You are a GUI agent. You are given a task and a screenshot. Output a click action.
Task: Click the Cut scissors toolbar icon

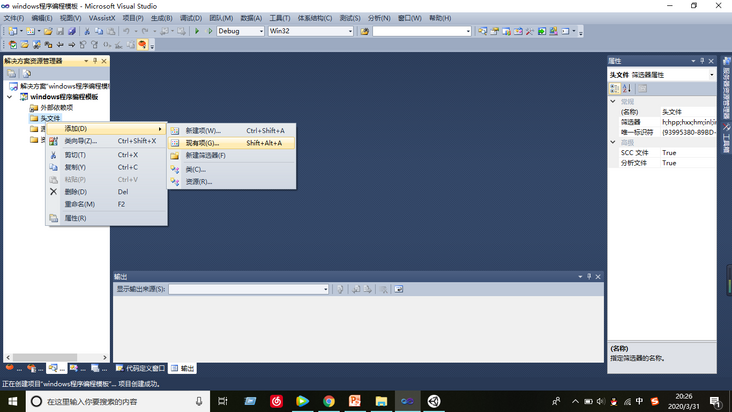[87, 31]
